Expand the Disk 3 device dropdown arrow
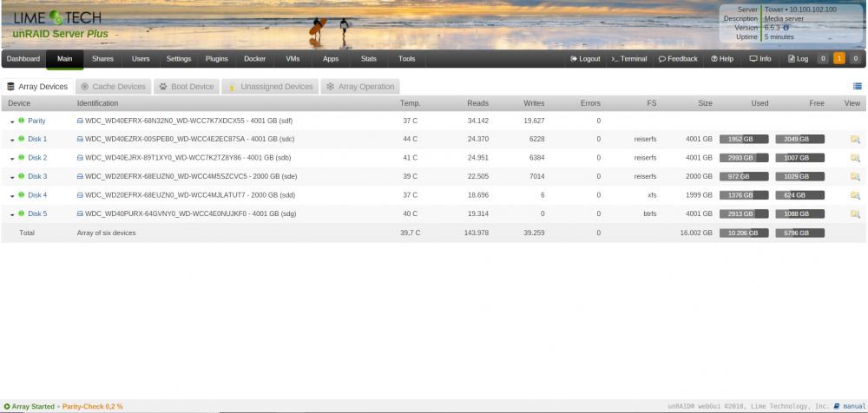 click(12, 177)
